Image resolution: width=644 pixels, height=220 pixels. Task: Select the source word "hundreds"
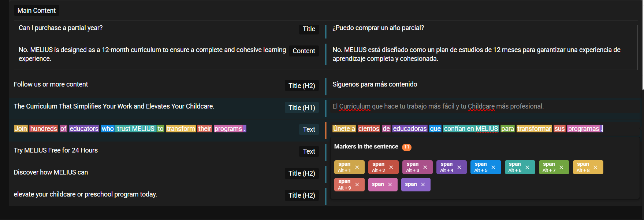[x=44, y=129]
